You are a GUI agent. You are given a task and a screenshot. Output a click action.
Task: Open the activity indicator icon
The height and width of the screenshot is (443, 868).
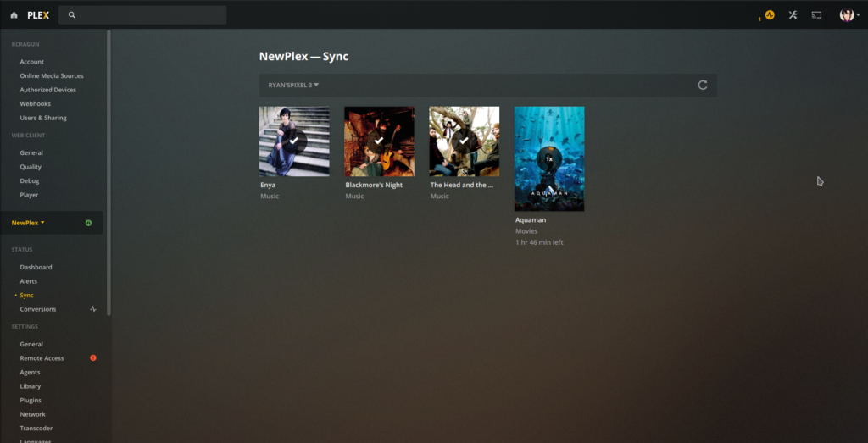click(x=770, y=15)
